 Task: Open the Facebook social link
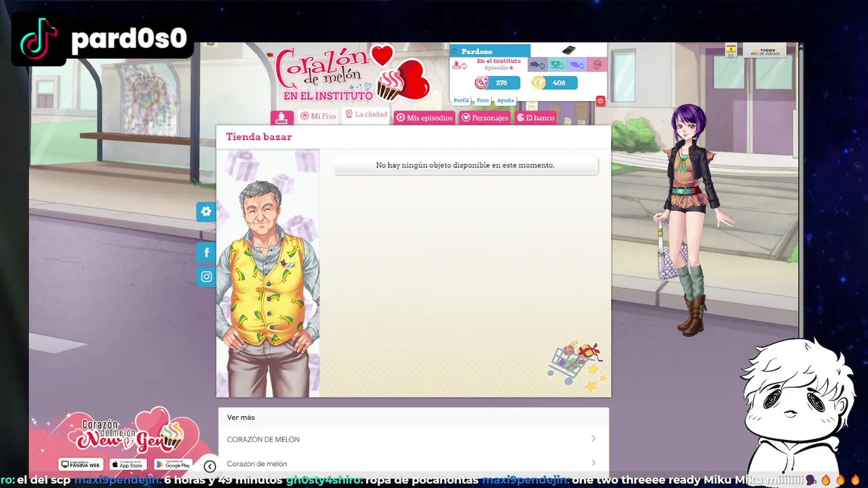(206, 253)
